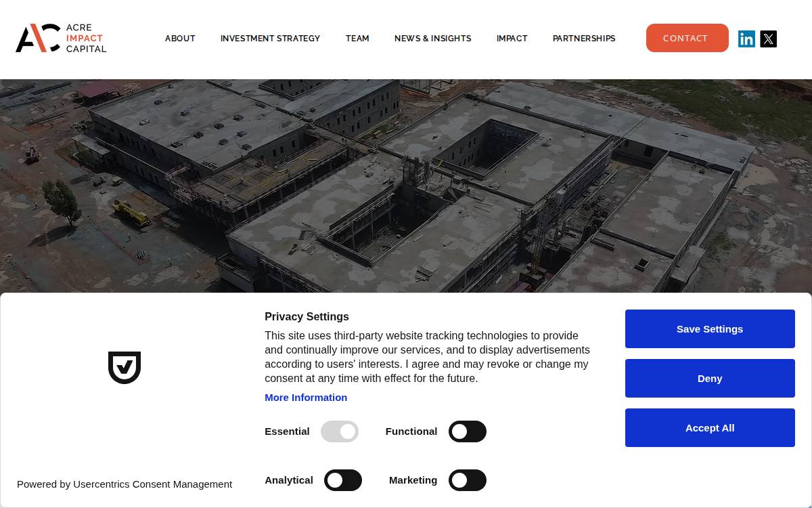Open the More Information link

(306, 398)
